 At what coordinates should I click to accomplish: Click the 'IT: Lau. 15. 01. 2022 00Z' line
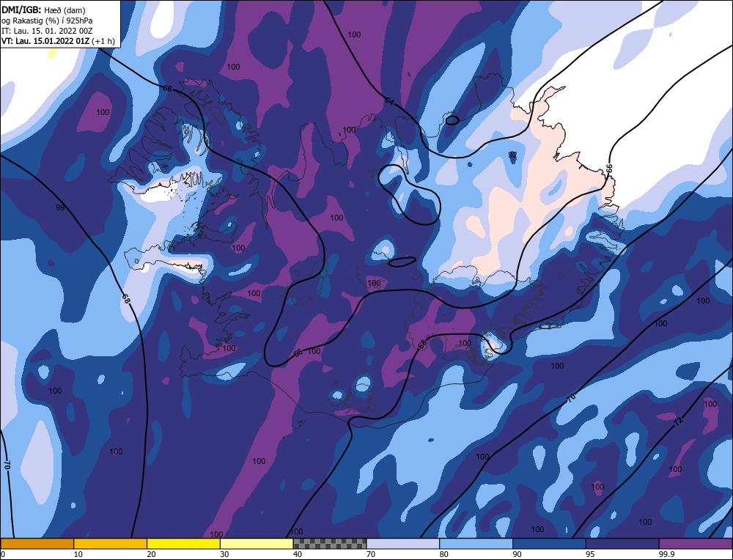47,31
